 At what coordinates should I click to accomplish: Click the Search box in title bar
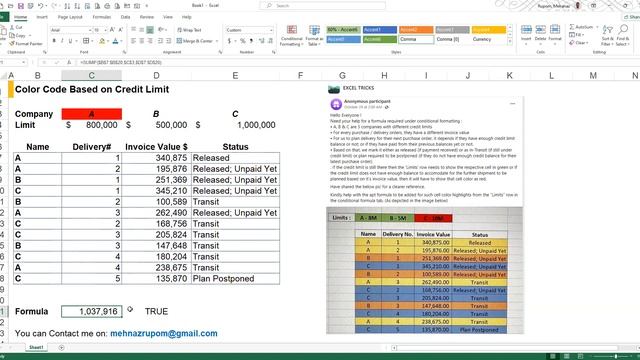322,6
